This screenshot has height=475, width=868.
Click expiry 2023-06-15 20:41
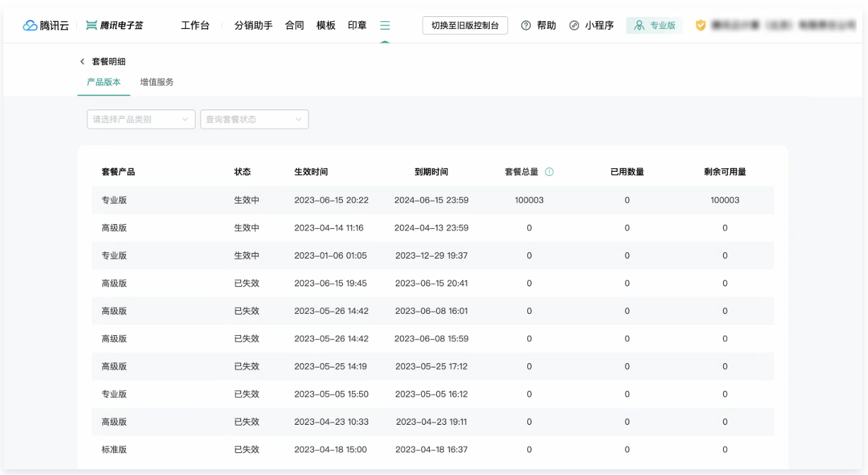pyautogui.click(x=431, y=283)
